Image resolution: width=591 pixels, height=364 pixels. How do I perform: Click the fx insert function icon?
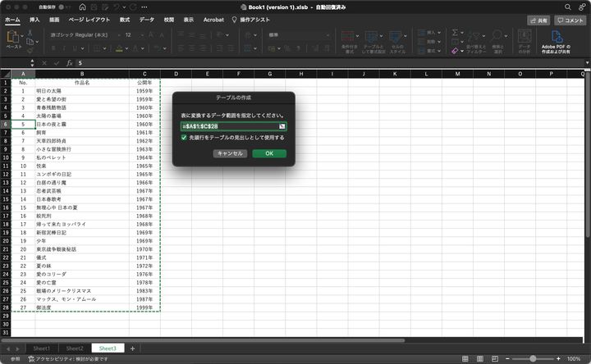(x=69, y=62)
